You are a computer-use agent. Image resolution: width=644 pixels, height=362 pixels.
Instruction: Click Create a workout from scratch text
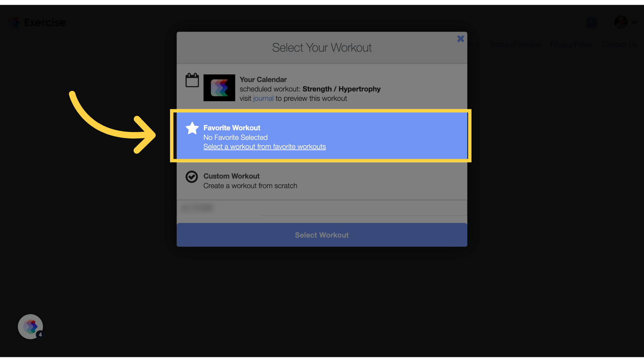[x=250, y=186]
